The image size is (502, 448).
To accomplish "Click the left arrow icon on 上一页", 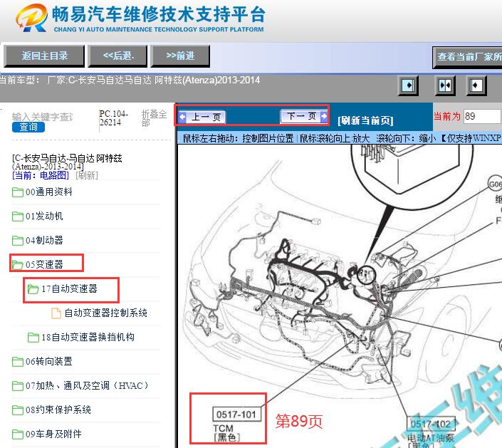I will [x=182, y=117].
